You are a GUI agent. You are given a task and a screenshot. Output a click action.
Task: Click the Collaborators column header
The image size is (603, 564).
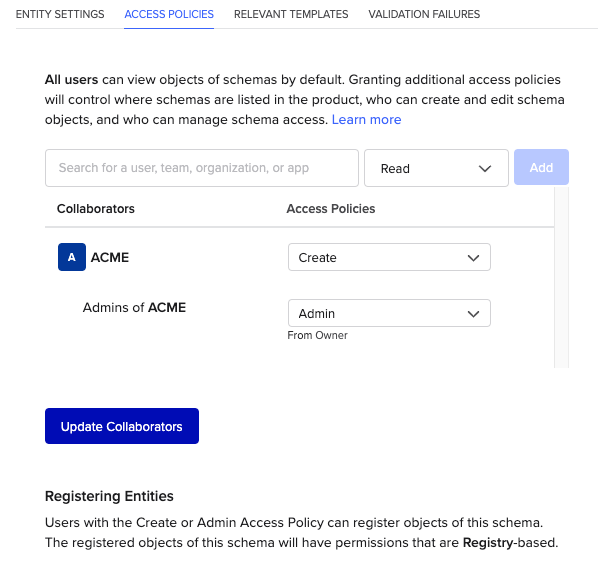[x=96, y=209]
